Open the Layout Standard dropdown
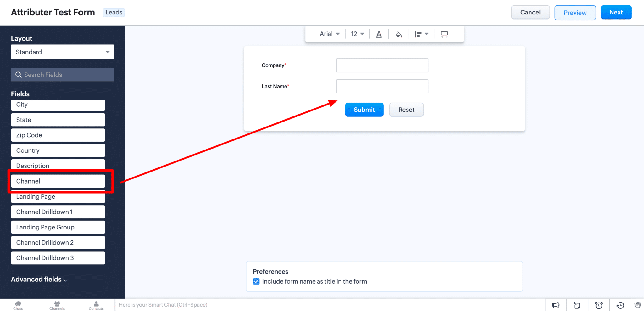The height and width of the screenshot is (311, 644). point(63,52)
